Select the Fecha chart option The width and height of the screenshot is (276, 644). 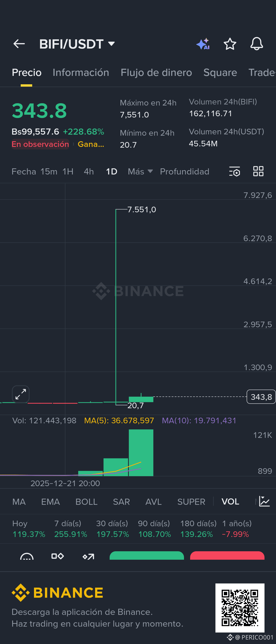pos(24,171)
